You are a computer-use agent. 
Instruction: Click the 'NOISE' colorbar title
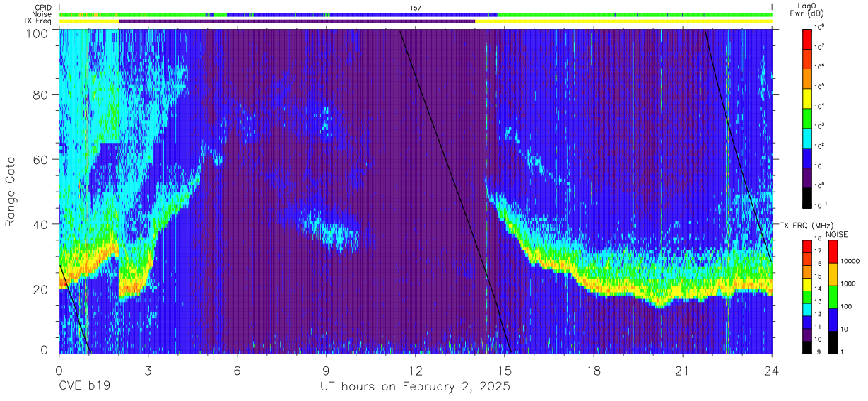(x=836, y=234)
